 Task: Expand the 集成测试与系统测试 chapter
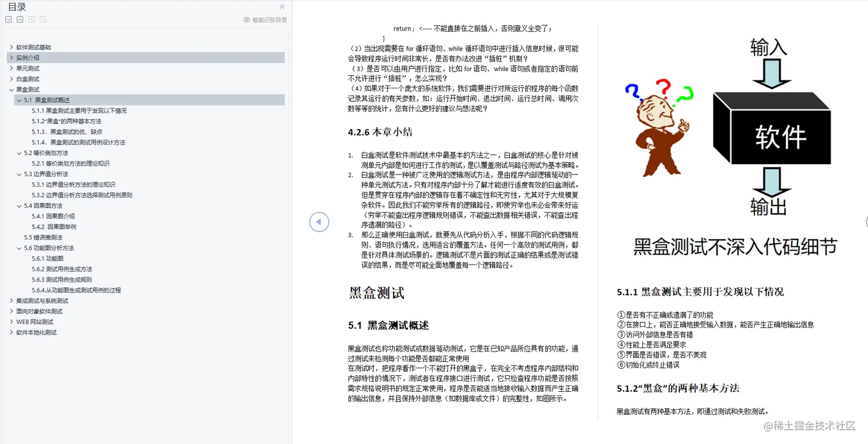[x=11, y=300]
